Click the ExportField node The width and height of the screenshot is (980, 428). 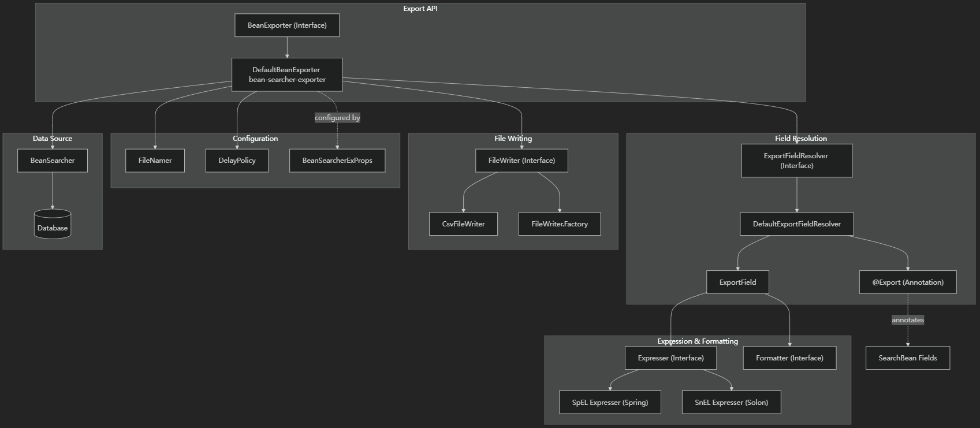pos(737,282)
